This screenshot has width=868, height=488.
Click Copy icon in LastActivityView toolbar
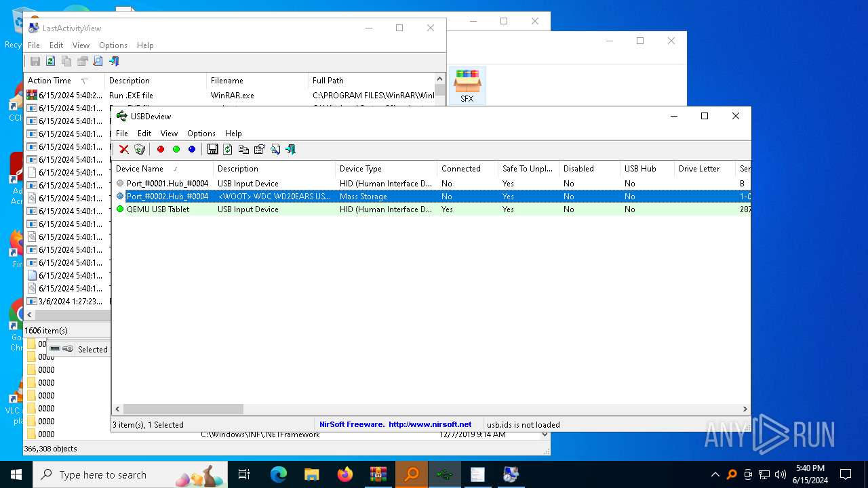(x=66, y=61)
